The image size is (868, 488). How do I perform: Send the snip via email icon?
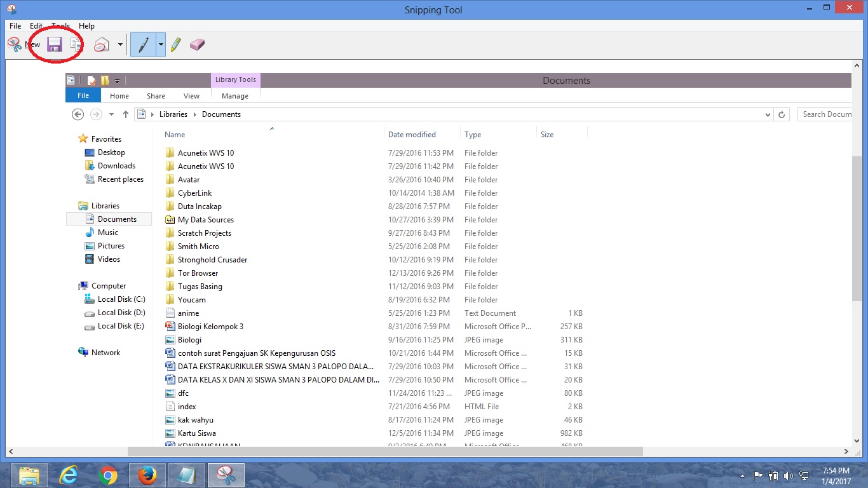tap(101, 44)
